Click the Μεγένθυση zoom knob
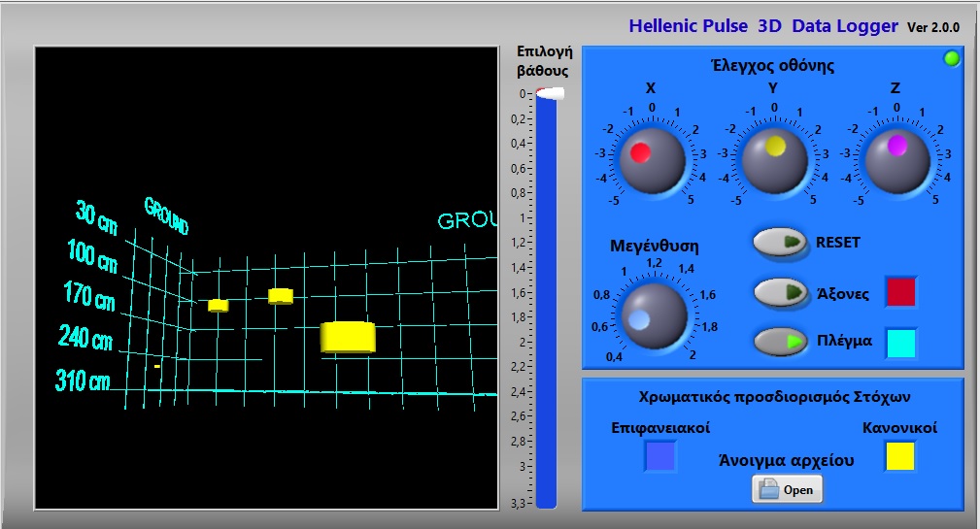The width and height of the screenshot is (980, 529). tap(653, 315)
